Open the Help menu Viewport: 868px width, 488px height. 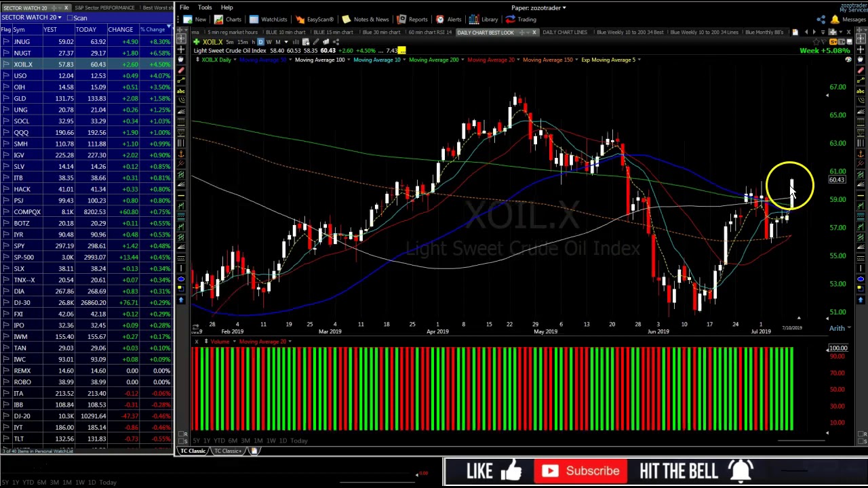pos(226,7)
